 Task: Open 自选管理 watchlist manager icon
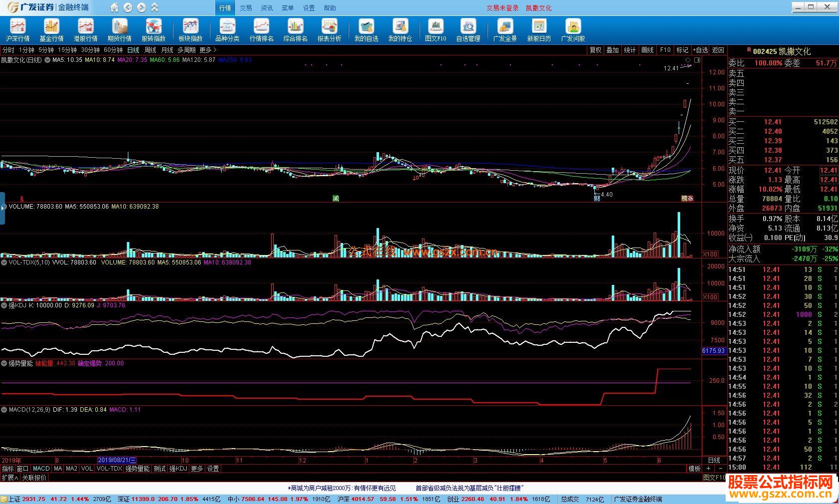click(468, 30)
